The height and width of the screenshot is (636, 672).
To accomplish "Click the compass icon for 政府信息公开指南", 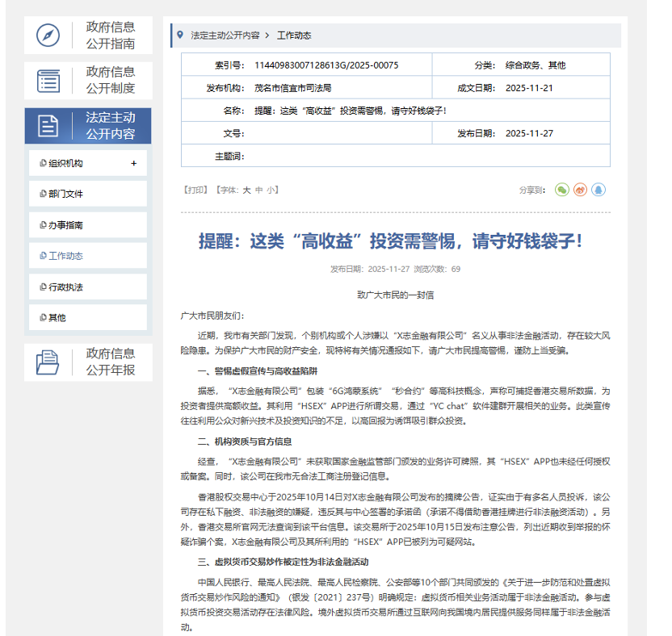I will 48,36.
